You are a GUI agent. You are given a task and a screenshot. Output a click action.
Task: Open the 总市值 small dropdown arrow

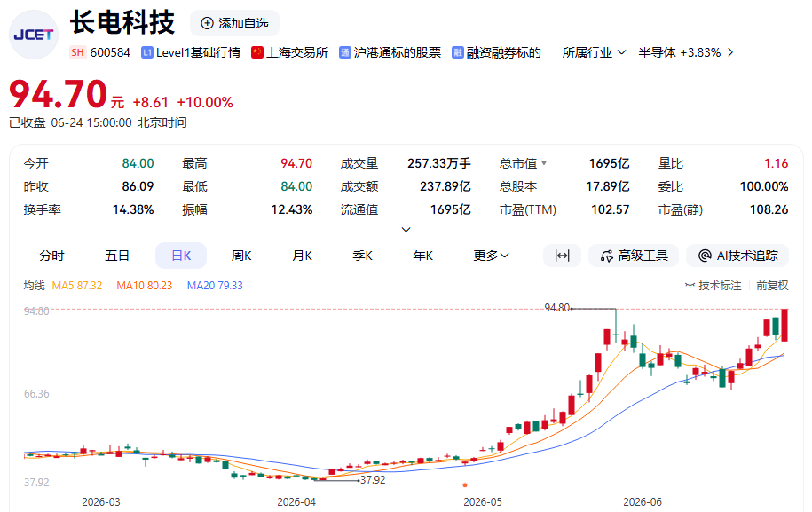[544, 163]
